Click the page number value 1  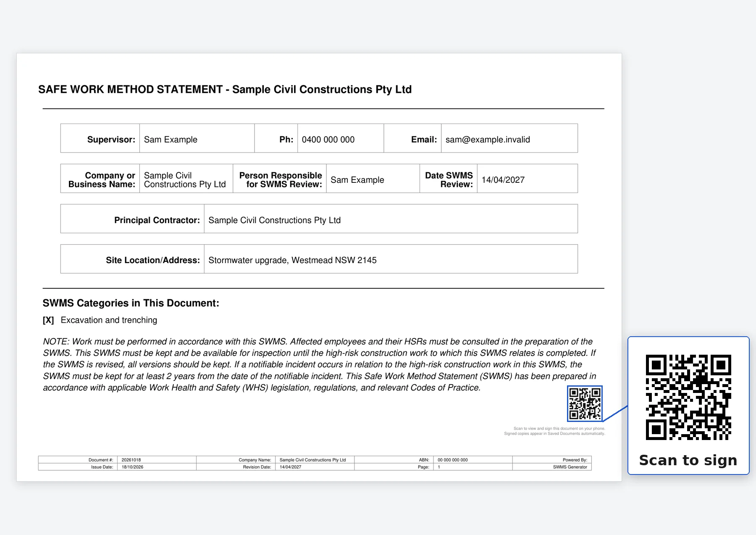pos(439,467)
